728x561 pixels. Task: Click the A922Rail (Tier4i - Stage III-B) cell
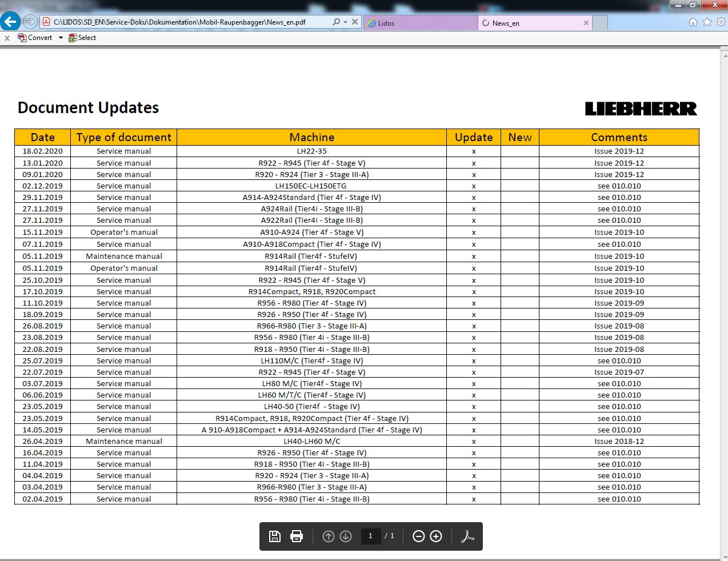tap(312, 220)
